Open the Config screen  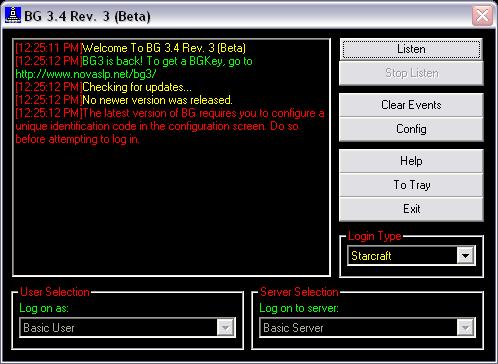[x=411, y=129]
